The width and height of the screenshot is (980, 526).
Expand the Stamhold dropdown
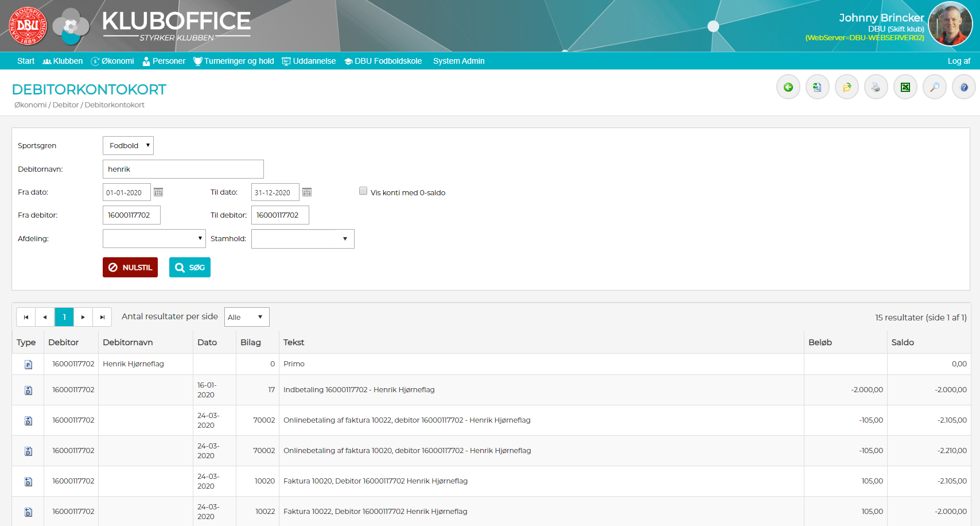click(302, 239)
